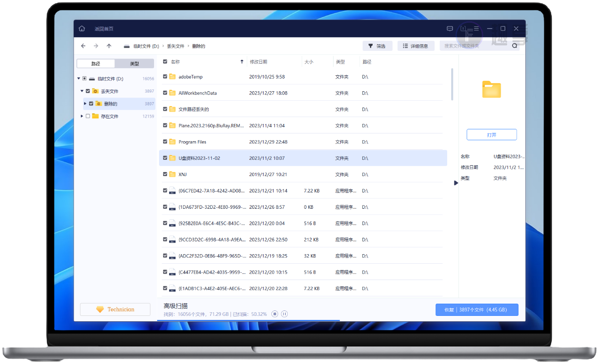Viewport: 598px width, 364px height.
Task: Click the 删除的 trash folder icon in tree
Action: 98,104
